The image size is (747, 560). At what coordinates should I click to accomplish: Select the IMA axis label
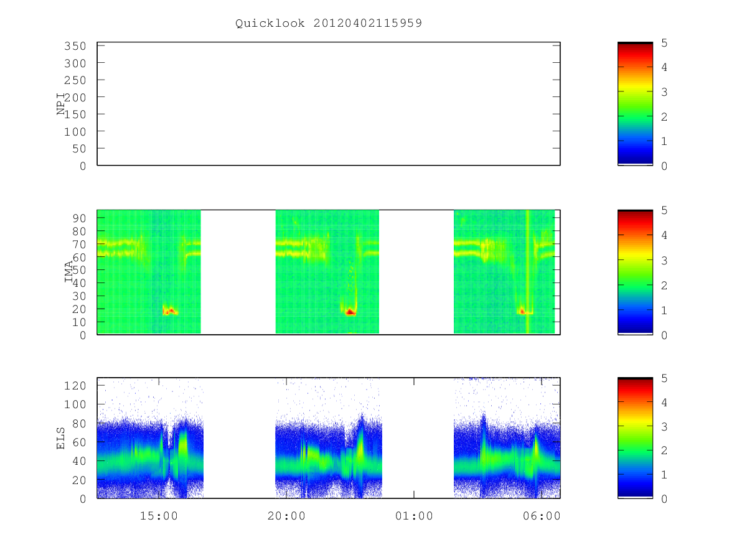68,273
